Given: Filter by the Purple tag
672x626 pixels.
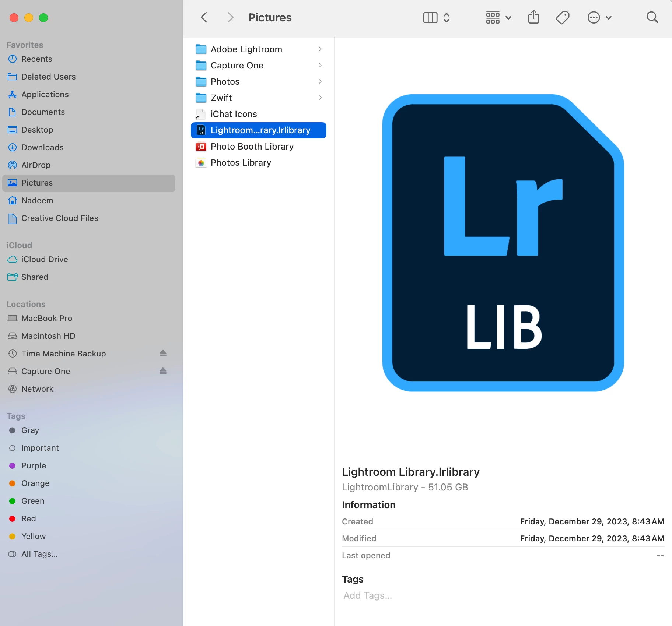Looking at the screenshot, I should pyautogui.click(x=88, y=465).
